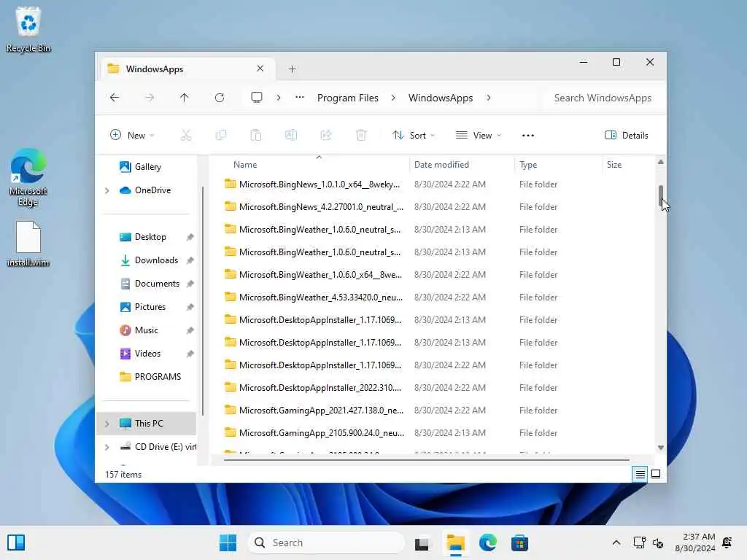Click the This PC monitor icon in address bar
Image resolution: width=747 pixels, height=560 pixels.
click(257, 98)
